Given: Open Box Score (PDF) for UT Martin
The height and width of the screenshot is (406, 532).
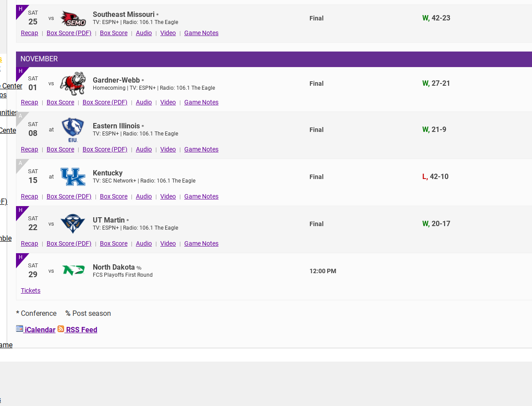Looking at the screenshot, I should [x=69, y=243].
